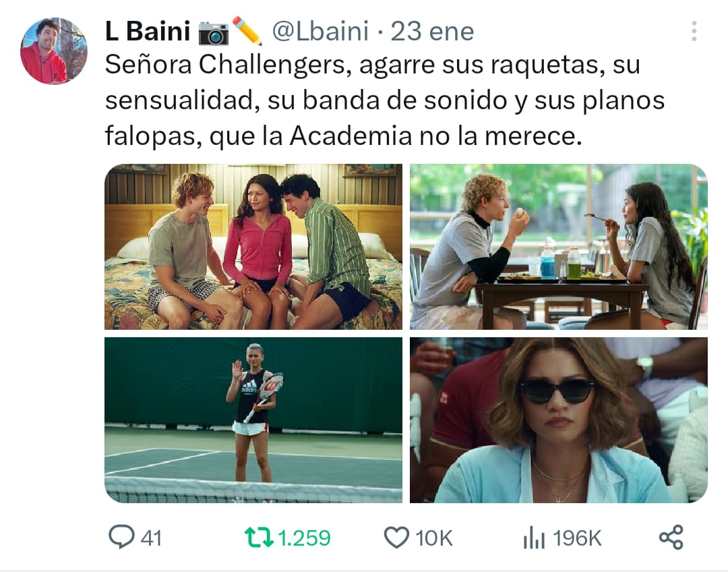728x574 pixels.
Task: Open the cafeteria eating scene photo
Action: tap(559, 247)
